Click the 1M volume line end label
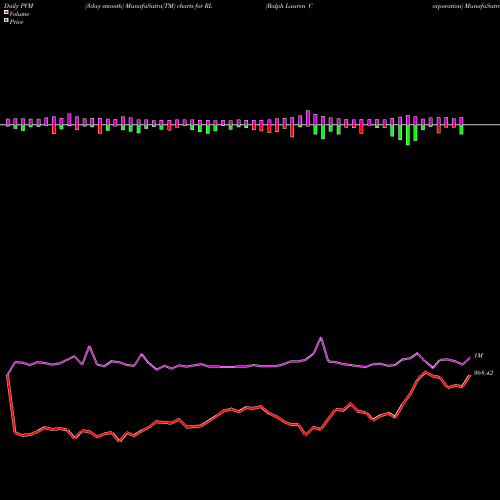 click(x=478, y=356)
